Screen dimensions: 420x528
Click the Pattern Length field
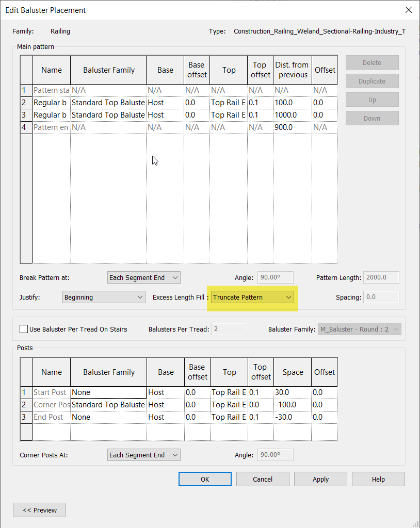click(381, 277)
